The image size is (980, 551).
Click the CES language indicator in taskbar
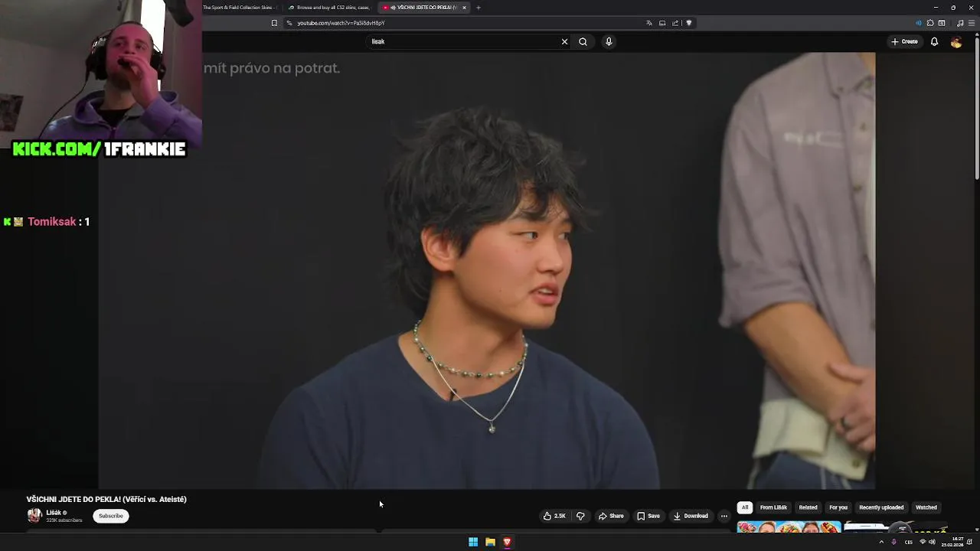coord(909,542)
